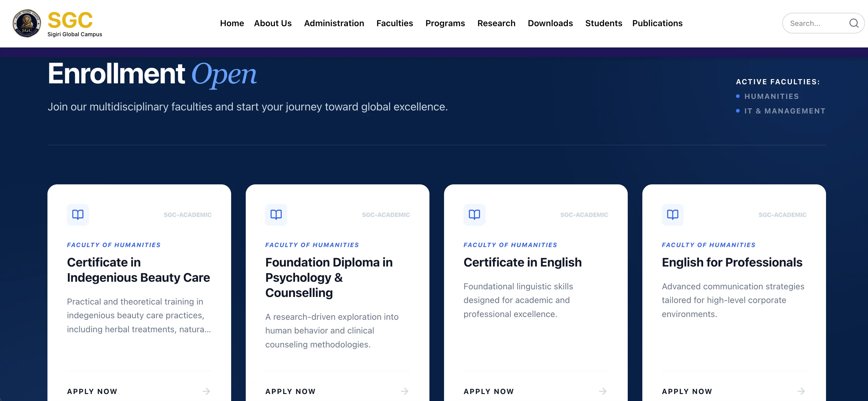Click arrow icon on Certificate in English card

click(x=603, y=391)
